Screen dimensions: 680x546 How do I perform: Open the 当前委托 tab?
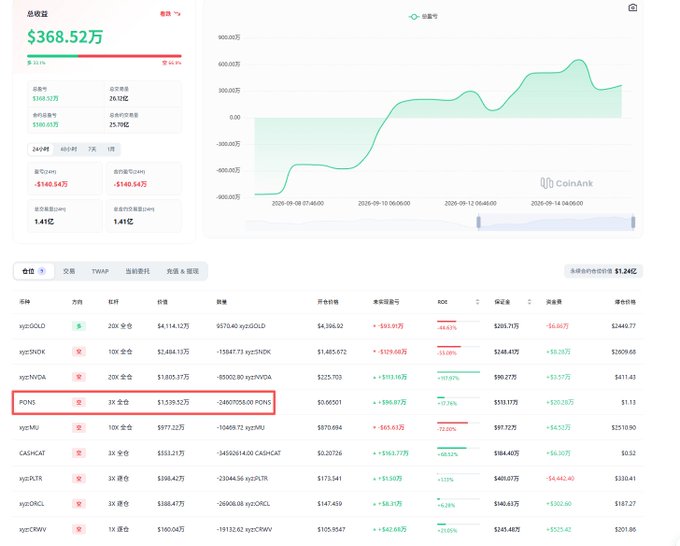137,271
